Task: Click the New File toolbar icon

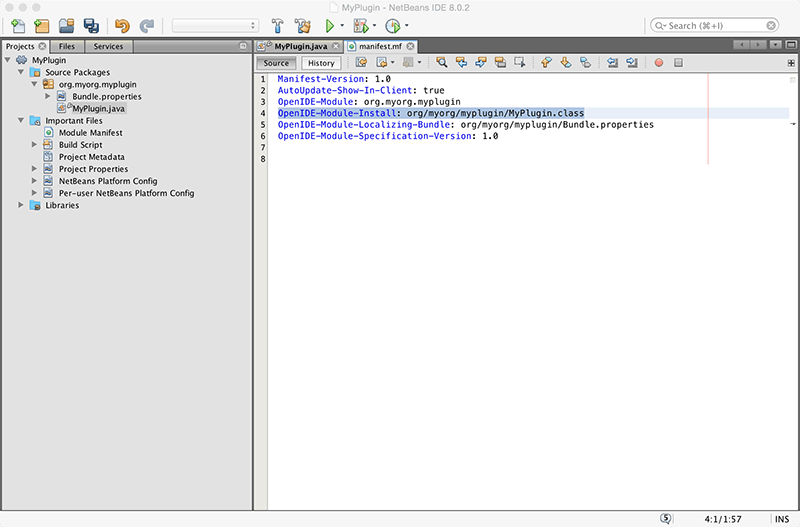Action: [18, 26]
